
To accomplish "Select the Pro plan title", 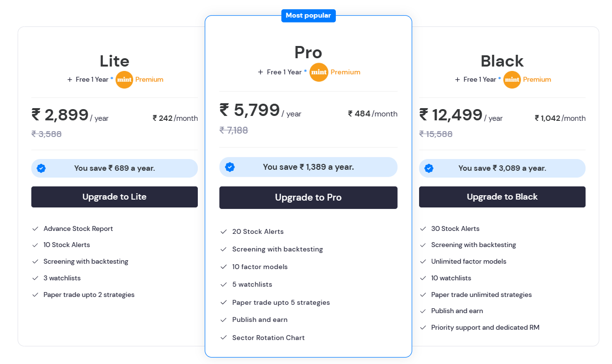I will pyautogui.click(x=308, y=52).
